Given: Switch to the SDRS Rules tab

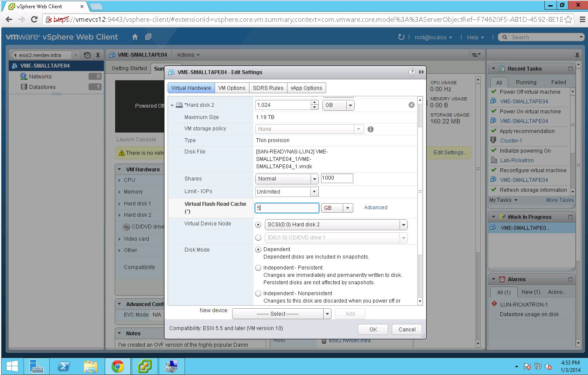Looking at the screenshot, I should click(x=268, y=88).
